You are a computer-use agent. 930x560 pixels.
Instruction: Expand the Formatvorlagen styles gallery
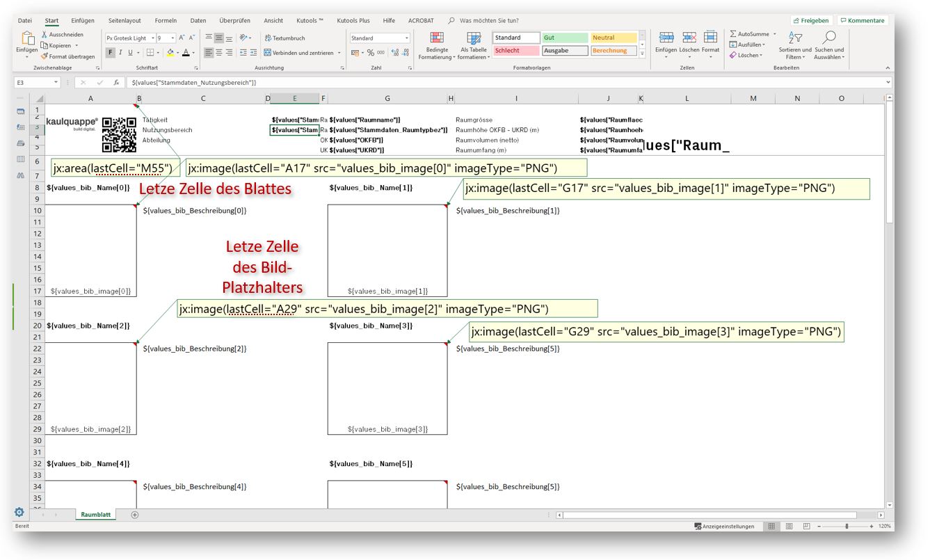tap(642, 54)
